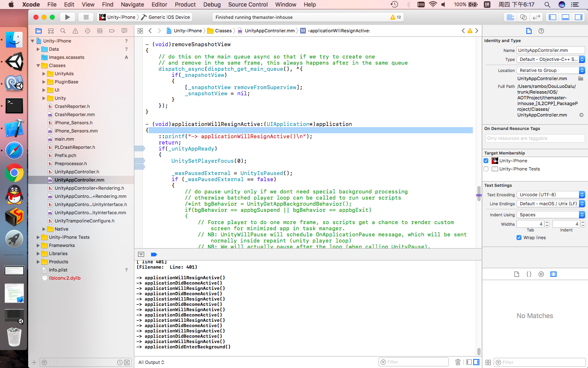The height and width of the screenshot is (368, 588).
Task: Hide the Debug area
Action: click(x=566, y=17)
